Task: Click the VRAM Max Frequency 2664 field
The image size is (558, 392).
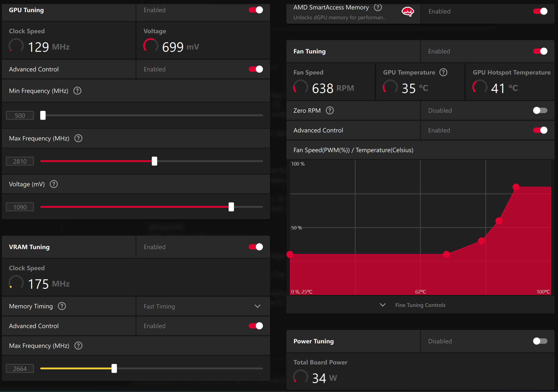Action: tap(20, 369)
